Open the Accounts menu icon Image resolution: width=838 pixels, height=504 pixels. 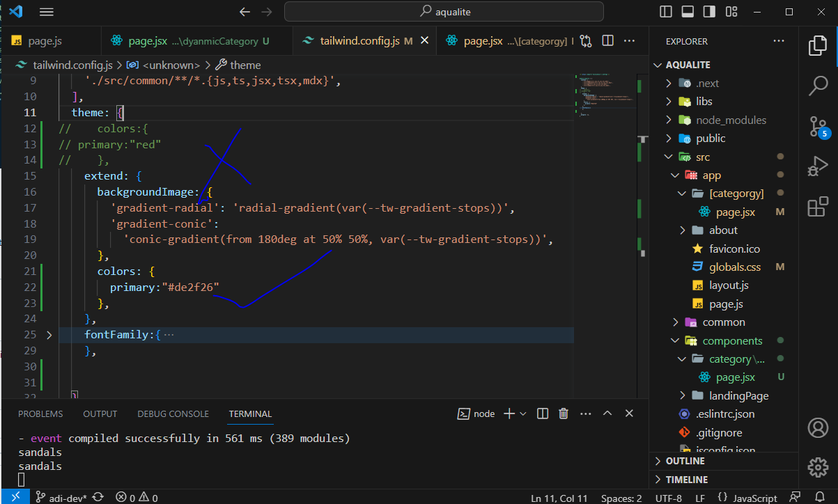[x=817, y=427]
